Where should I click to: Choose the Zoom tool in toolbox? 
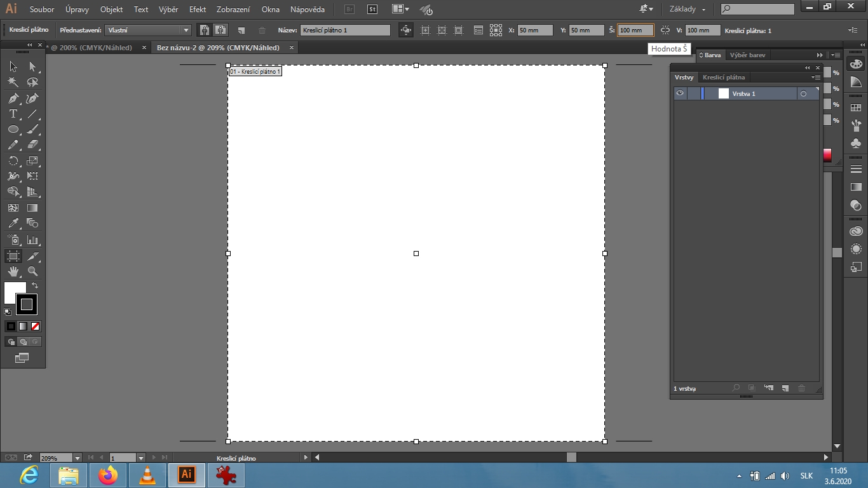(32, 272)
